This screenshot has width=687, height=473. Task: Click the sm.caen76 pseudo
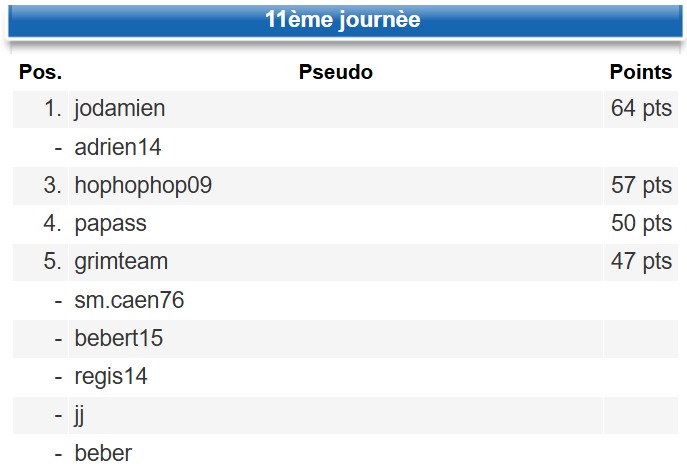click(x=129, y=300)
